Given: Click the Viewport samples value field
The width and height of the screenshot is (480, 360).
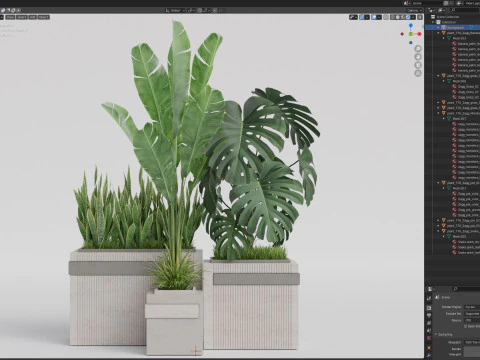Looking at the screenshot, I should [472, 355].
